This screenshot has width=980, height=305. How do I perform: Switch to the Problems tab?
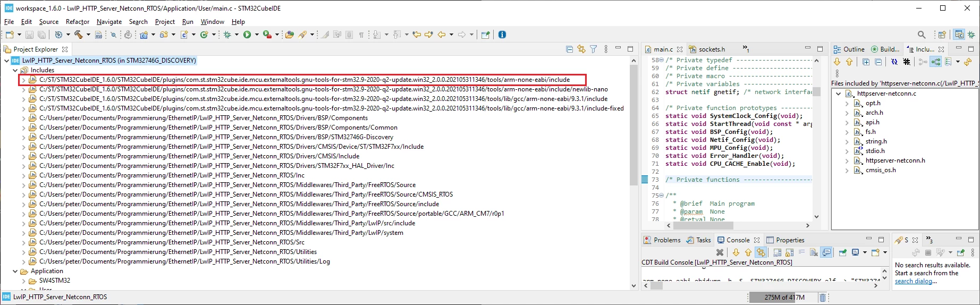pos(662,240)
